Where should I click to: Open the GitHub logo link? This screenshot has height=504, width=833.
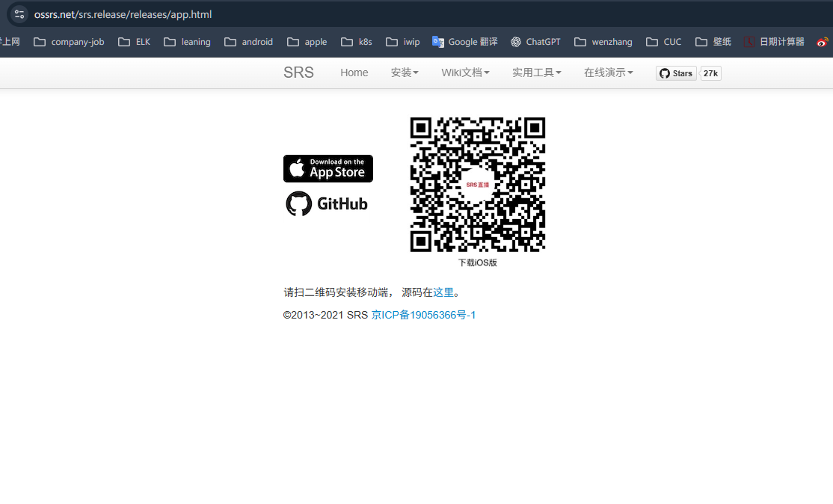(x=327, y=204)
